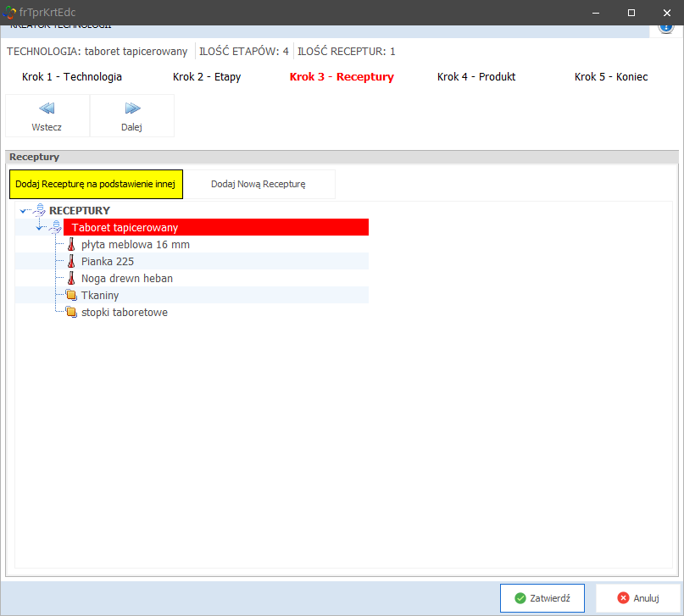Click the folder icon beside stopki taboretowe
The image size is (684, 616).
pyautogui.click(x=71, y=312)
